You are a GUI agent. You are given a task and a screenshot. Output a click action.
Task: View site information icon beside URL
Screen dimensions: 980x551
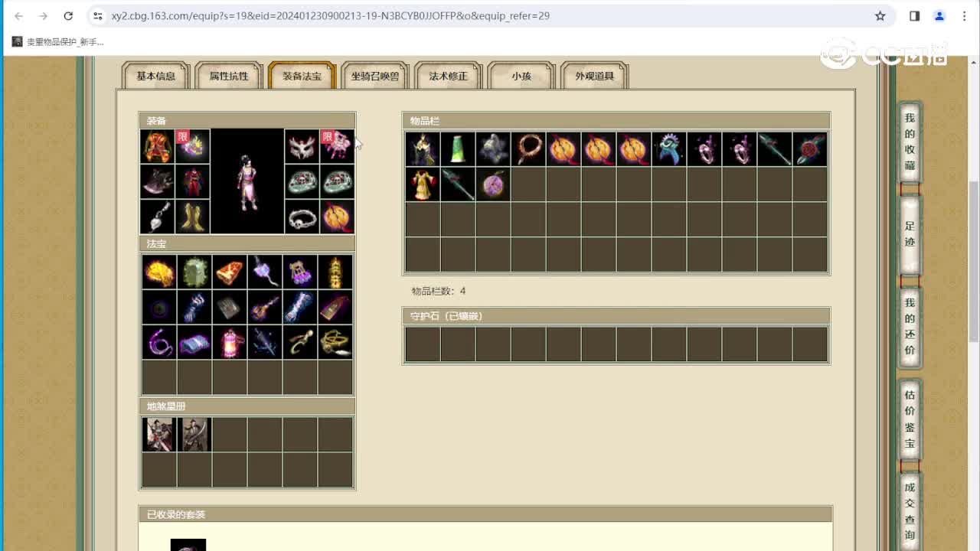pyautogui.click(x=97, y=15)
